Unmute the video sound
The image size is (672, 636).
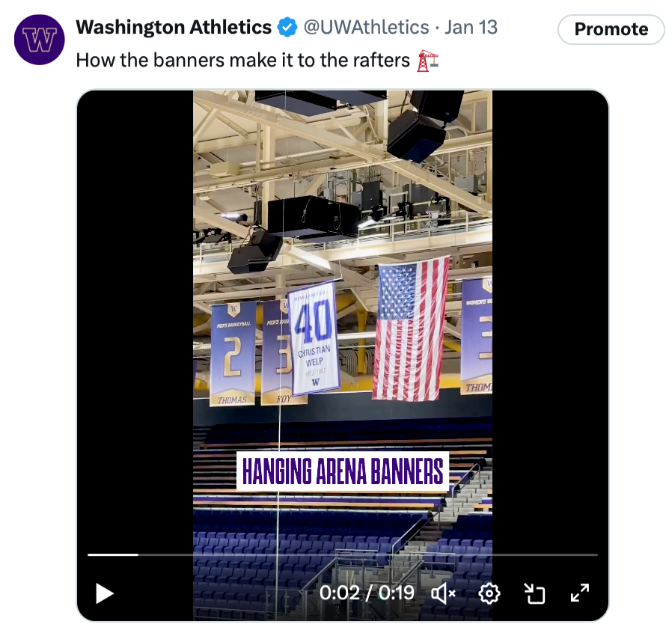click(x=444, y=593)
